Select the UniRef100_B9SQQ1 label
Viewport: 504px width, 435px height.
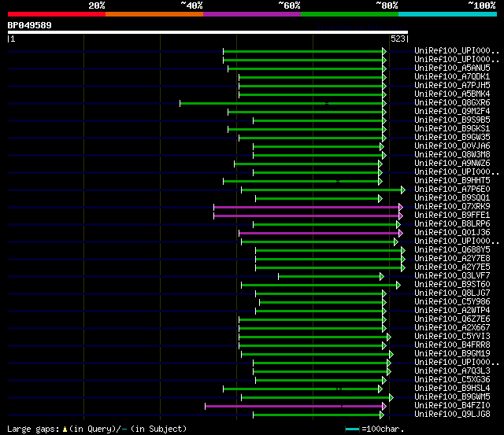point(452,198)
